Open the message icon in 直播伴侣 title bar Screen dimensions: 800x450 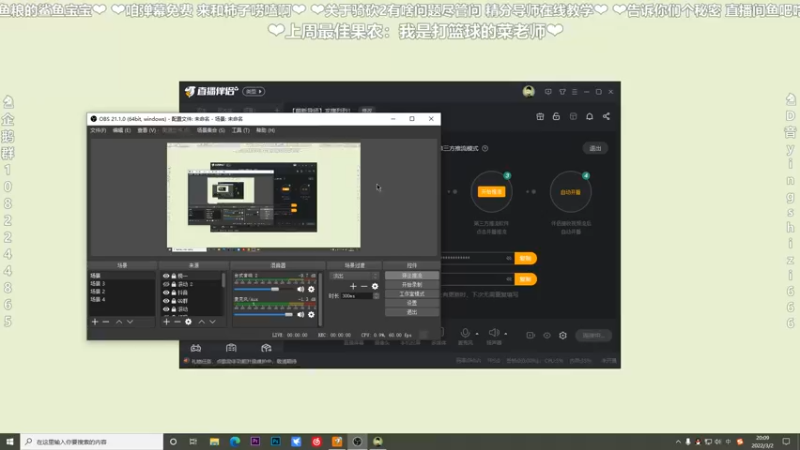[x=548, y=92]
